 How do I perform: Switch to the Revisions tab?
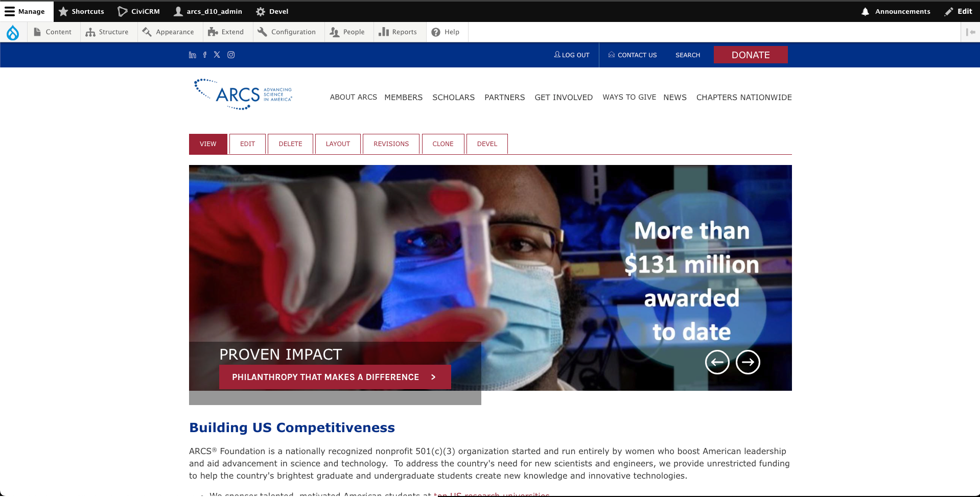click(x=391, y=144)
